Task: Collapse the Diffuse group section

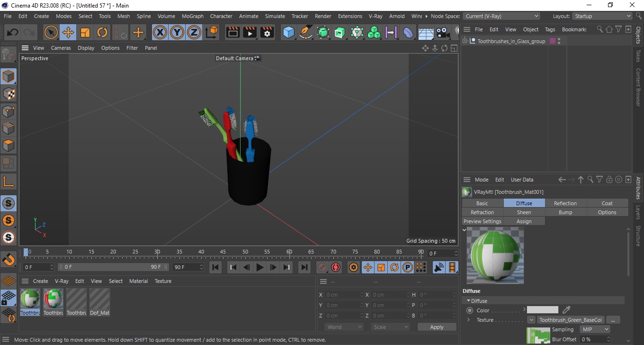Action: click(469, 301)
